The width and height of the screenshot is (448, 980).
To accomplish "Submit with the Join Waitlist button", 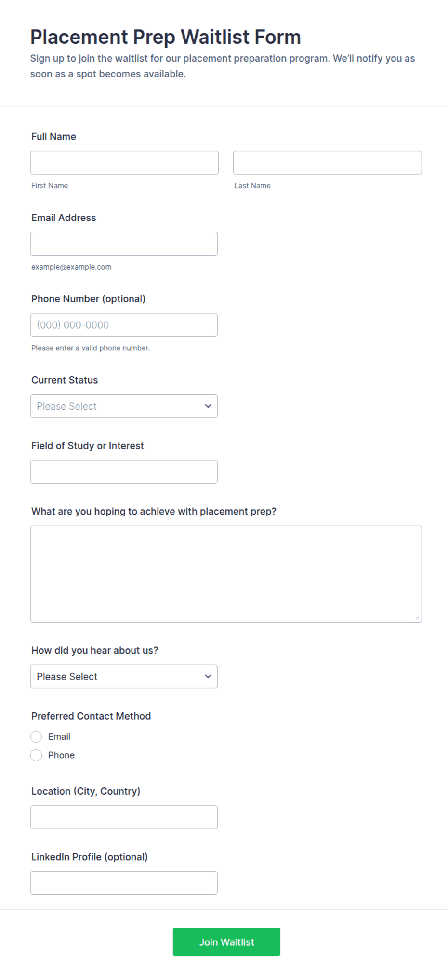I will (x=226, y=942).
